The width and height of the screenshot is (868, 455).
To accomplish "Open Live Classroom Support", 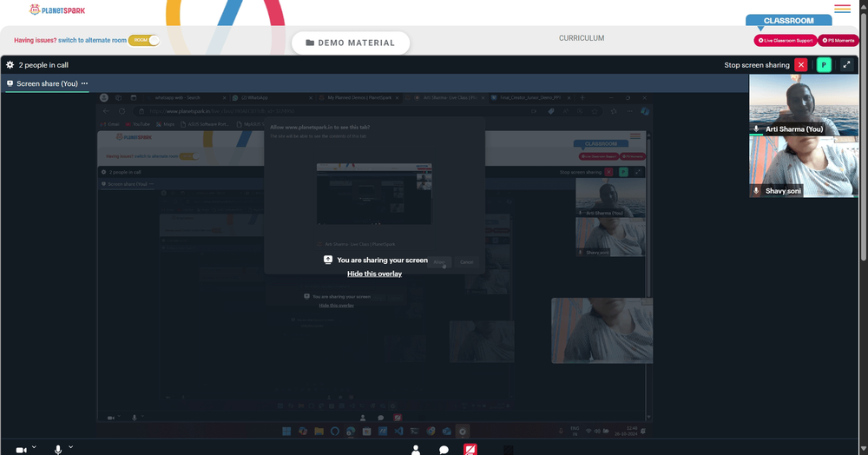I will pos(785,41).
